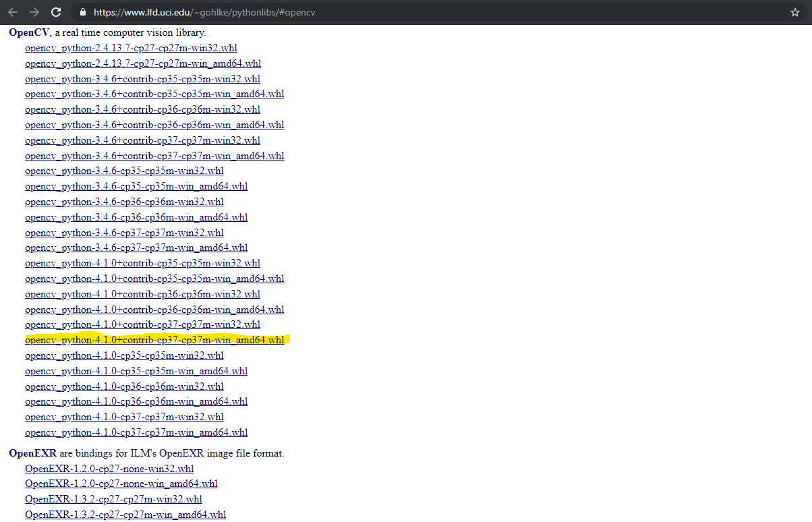Download opencv_python-3.4.6-cp37-cp37m-win_amd64.whl
Screen dimensions: 812x522
[136, 248]
